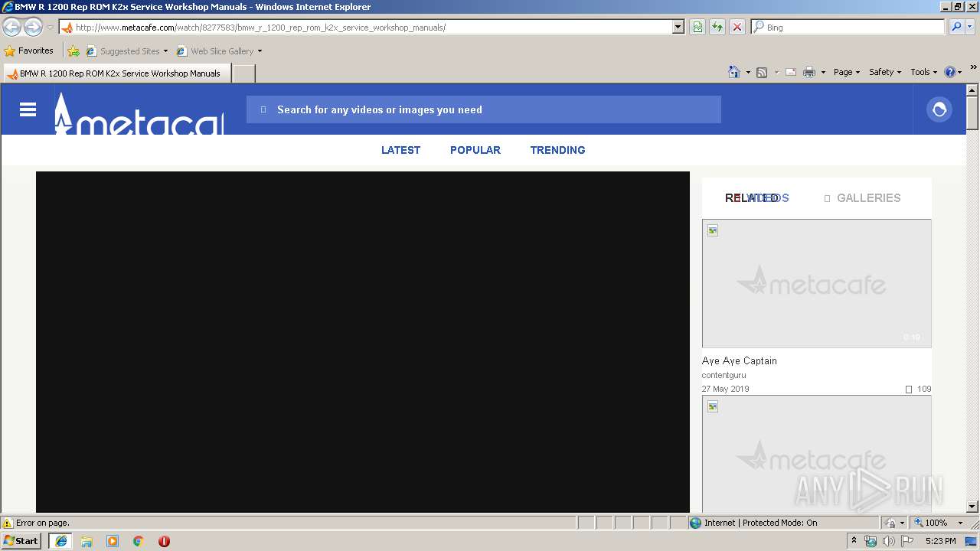980x551 pixels.
Task: Open a new blank tab
Action: click(243, 73)
